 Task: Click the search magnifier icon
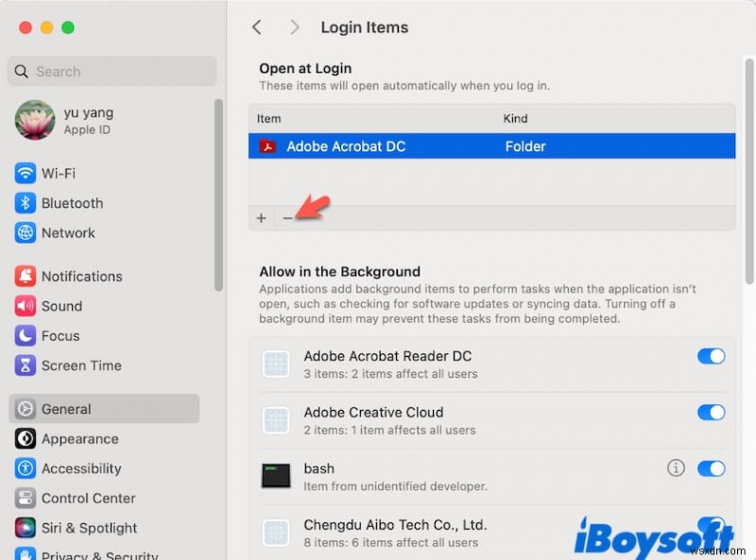(21, 72)
